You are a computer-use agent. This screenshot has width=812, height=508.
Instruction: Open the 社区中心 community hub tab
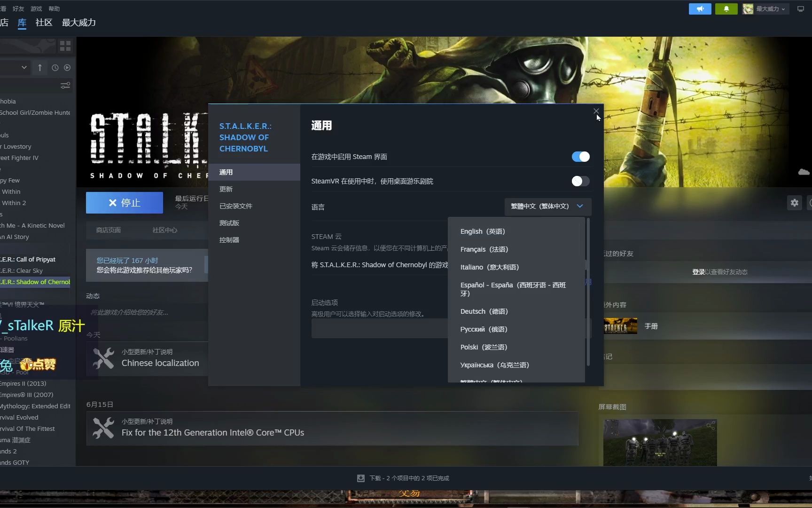(x=165, y=230)
